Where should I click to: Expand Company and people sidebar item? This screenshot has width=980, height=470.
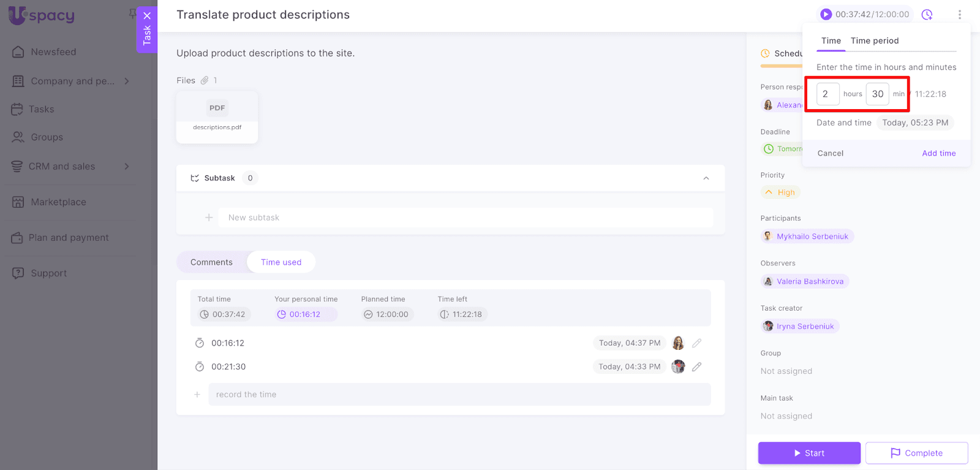click(127, 81)
